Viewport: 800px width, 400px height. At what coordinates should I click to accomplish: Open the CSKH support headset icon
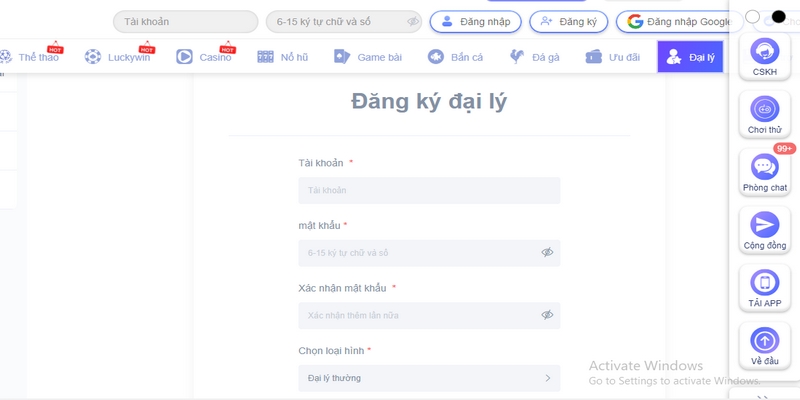click(x=764, y=51)
